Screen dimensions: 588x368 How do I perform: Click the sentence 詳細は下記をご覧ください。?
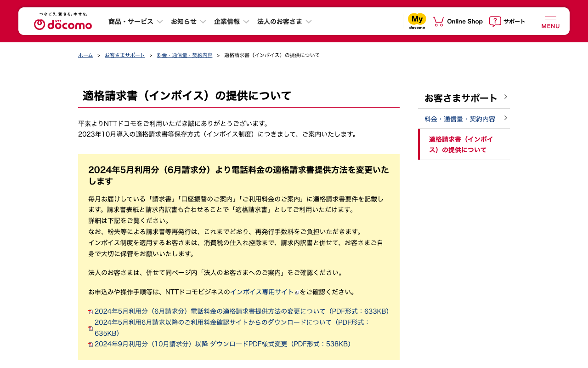(x=129, y=220)
